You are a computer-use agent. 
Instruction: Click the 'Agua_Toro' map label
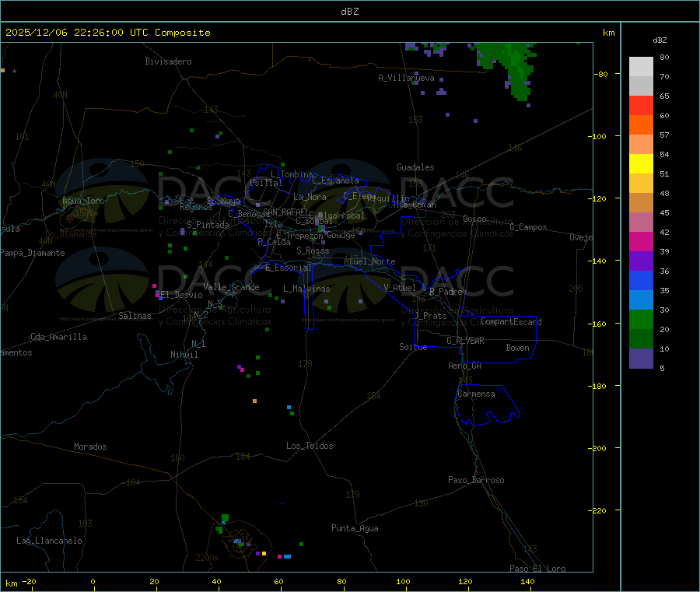click(x=83, y=201)
